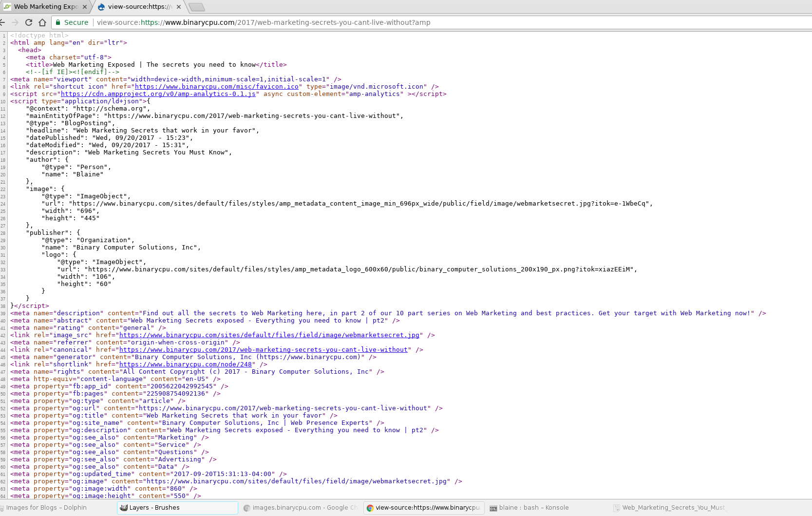Click the mainEntityOfPage URL value
812x516 pixels.
coord(252,116)
